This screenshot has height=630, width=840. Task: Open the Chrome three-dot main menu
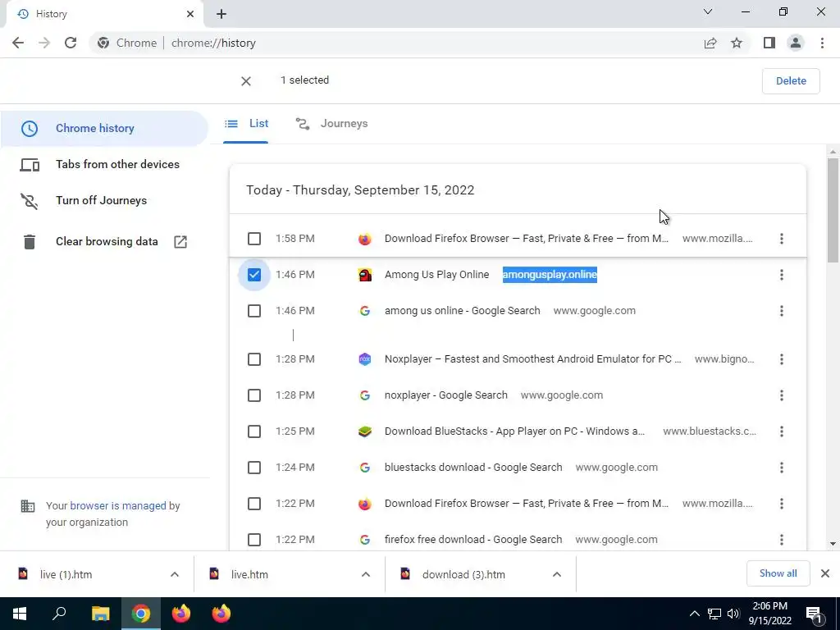click(x=822, y=43)
